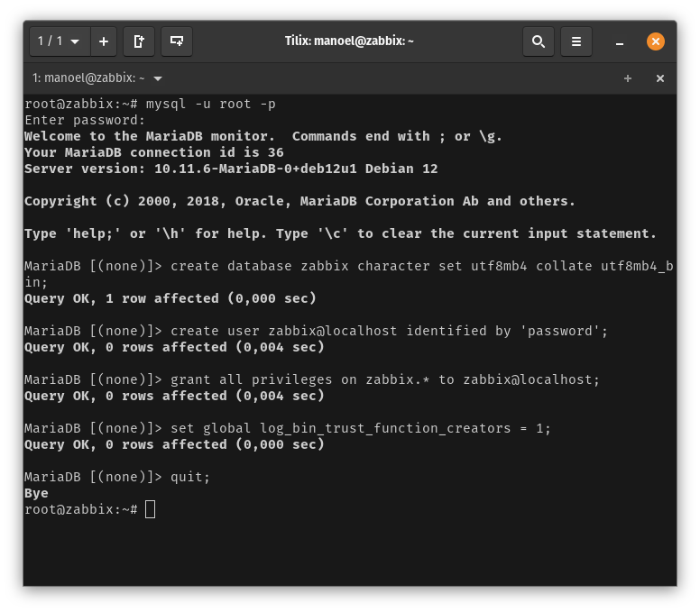Screen dimensions: 700x612
Task: Click the Tilix window title bar text
Action: 349,41
